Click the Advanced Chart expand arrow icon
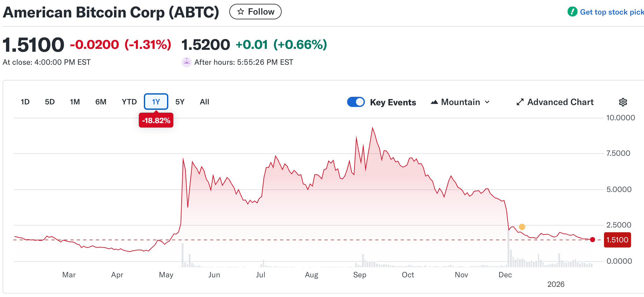The image size is (644, 297). click(x=520, y=102)
